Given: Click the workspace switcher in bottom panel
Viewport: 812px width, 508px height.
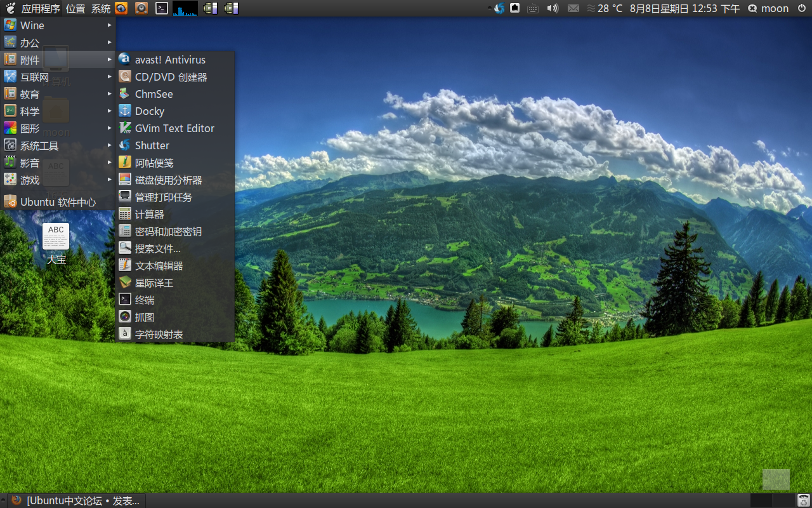Looking at the screenshot, I should pos(771,500).
